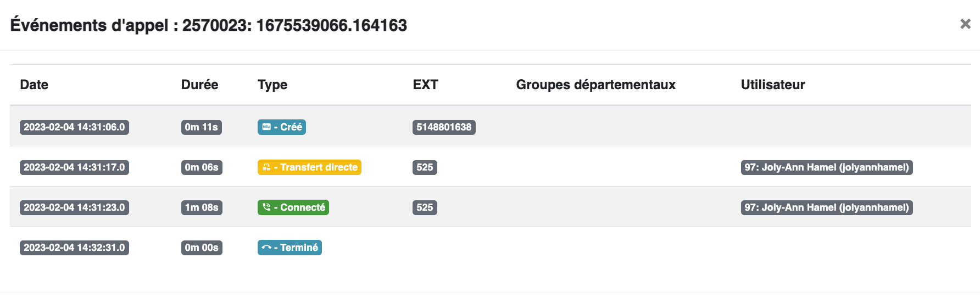Image resolution: width=980 pixels, height=307 pixels.
Task: Click the Durée column header
Action: coord(199,85)
